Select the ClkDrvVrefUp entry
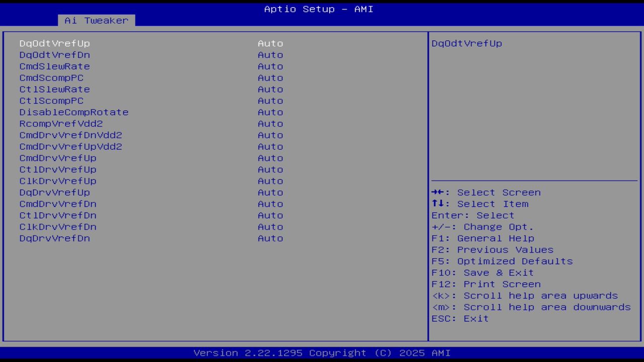Viewport: 644px width, 362px height. click(270, 181)
